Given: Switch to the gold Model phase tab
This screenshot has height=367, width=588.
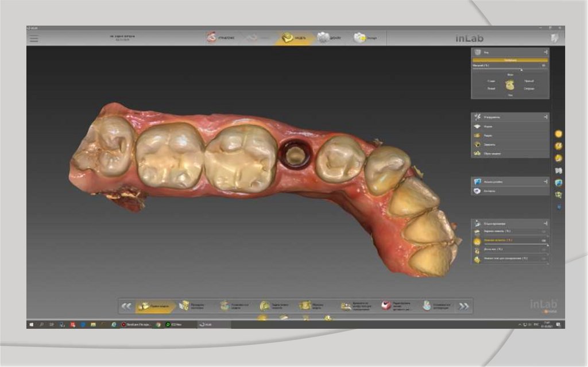Looking at the screenshot, I should [x=293, y=38].
